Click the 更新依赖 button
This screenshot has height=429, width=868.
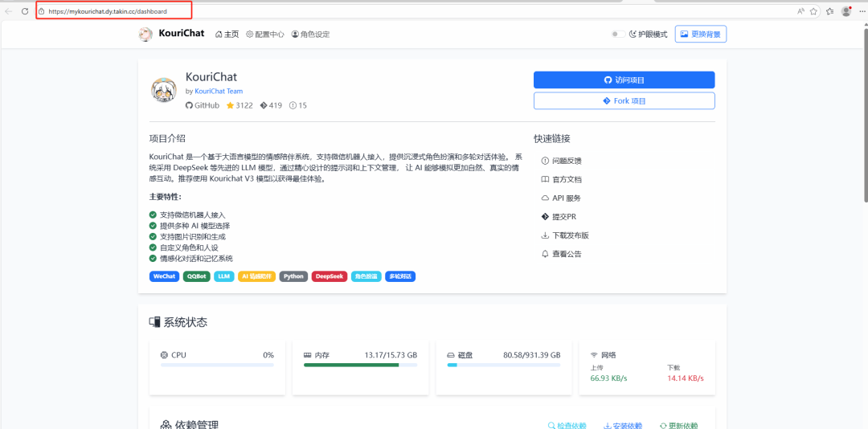(x=679, y=426)
